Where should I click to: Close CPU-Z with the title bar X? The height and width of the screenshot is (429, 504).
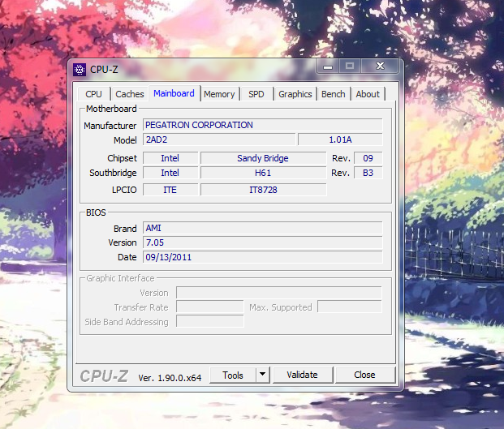(380, 66)
